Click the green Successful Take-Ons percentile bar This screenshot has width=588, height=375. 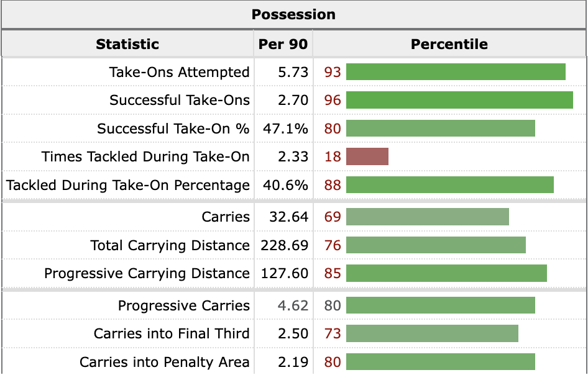tap(459, 100)
